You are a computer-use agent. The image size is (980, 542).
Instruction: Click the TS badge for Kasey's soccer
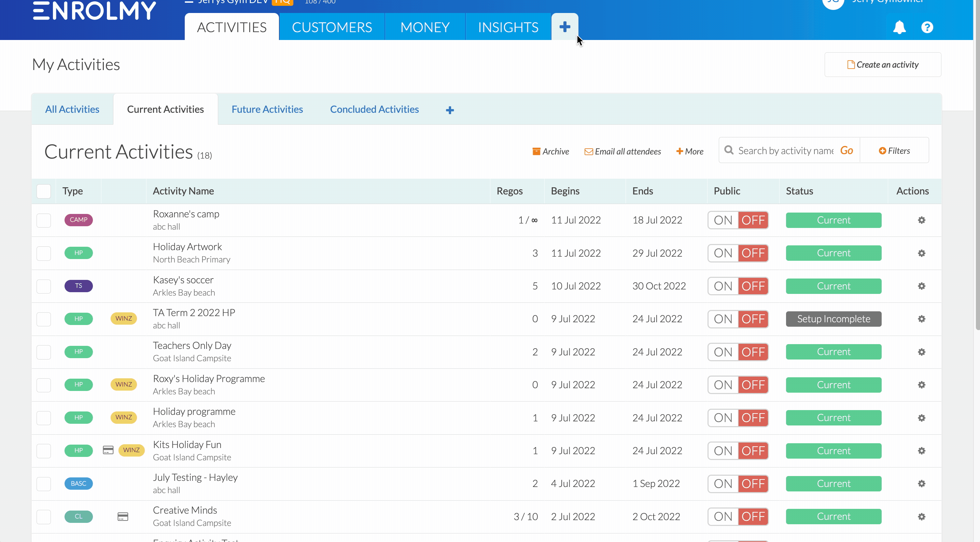click(79, 285)
